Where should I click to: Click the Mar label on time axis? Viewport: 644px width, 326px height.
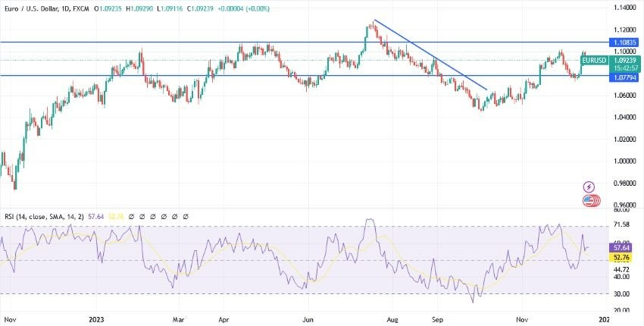point(179,319)
